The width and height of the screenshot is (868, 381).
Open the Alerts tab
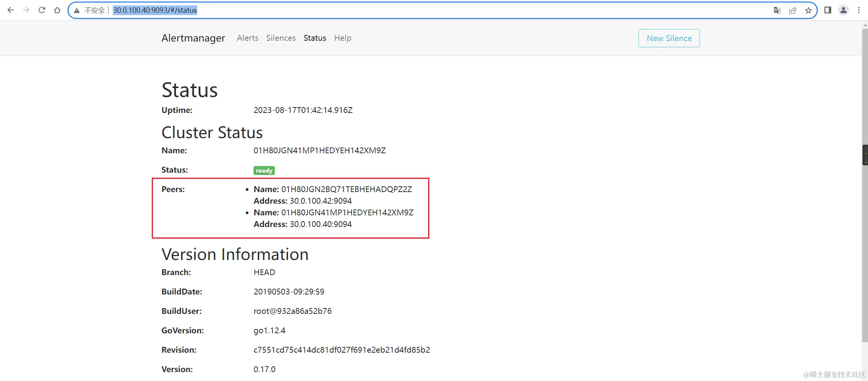tap(247, 38)
